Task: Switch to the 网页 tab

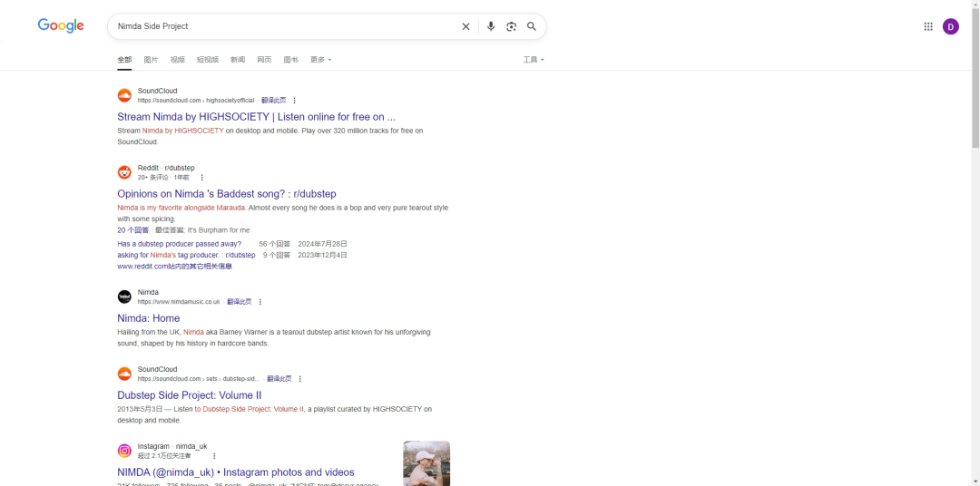Action: [x=264, y=60]
